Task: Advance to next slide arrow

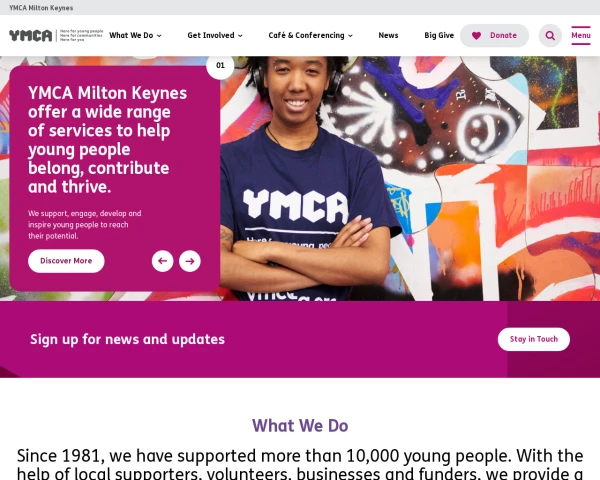Action: click(x=190, y=261)
